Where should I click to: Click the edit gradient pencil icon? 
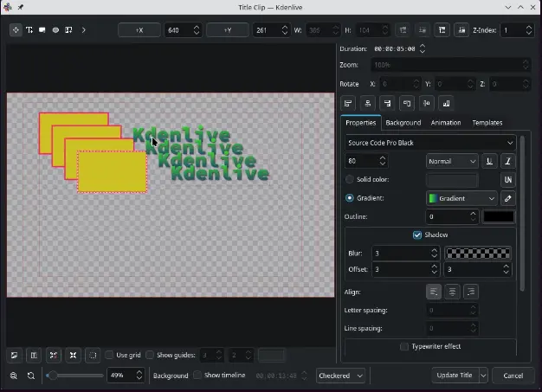(508, 198)
